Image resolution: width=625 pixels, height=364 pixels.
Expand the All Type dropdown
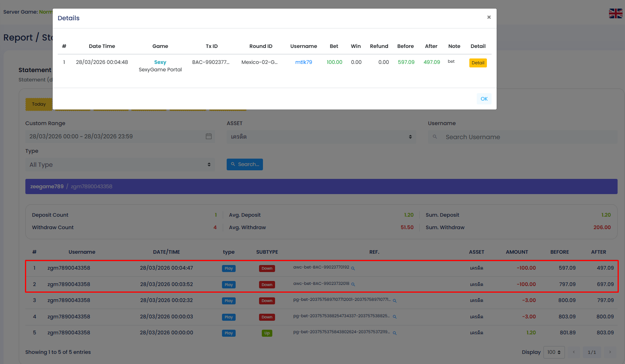click(x=120, y=165)
